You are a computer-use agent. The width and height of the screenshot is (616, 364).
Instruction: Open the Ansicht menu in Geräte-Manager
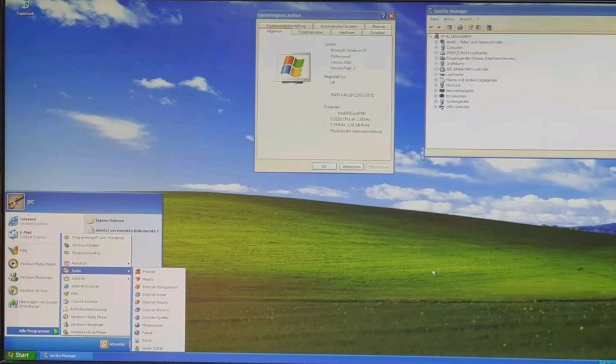[x=465, y=19]
